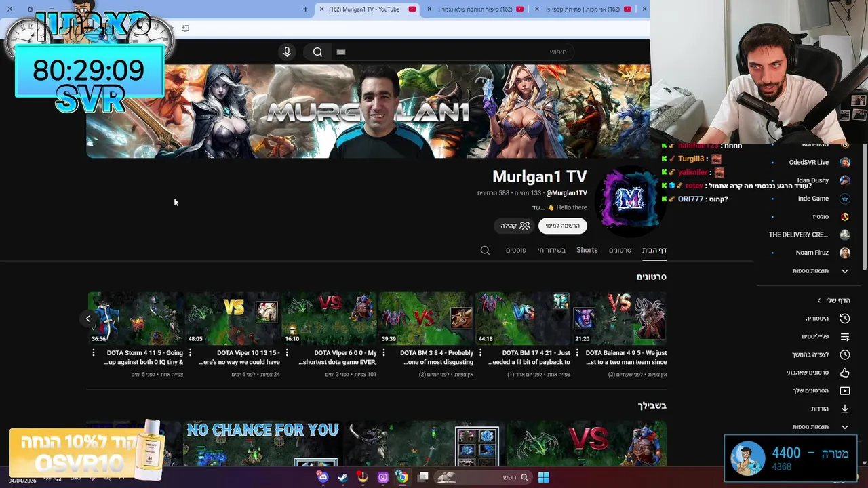
Task: Open more options for DOTA BM 17 4 21
Action: tap(480, 352)
